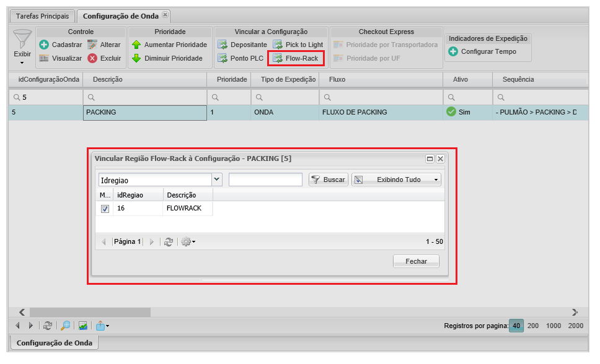The image size is (600, 364).
Task: Click the PULMÃO > PACKING sequence cell
Action: [x=540, y=113]
